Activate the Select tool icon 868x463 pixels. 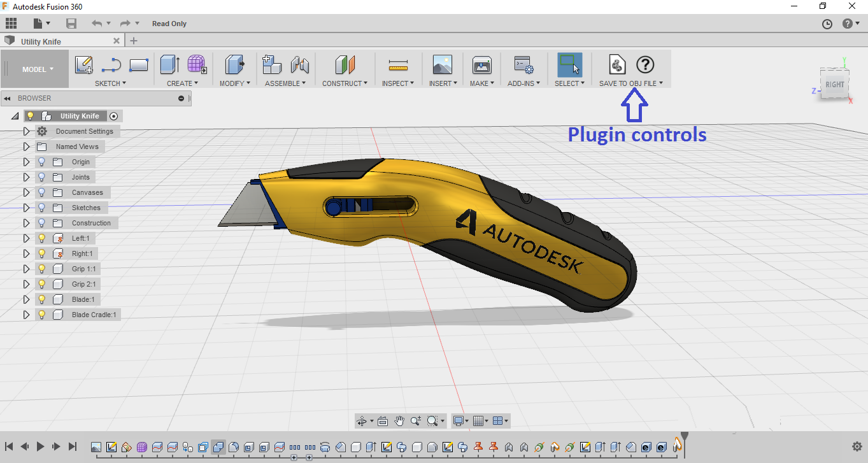coord(569,64)
